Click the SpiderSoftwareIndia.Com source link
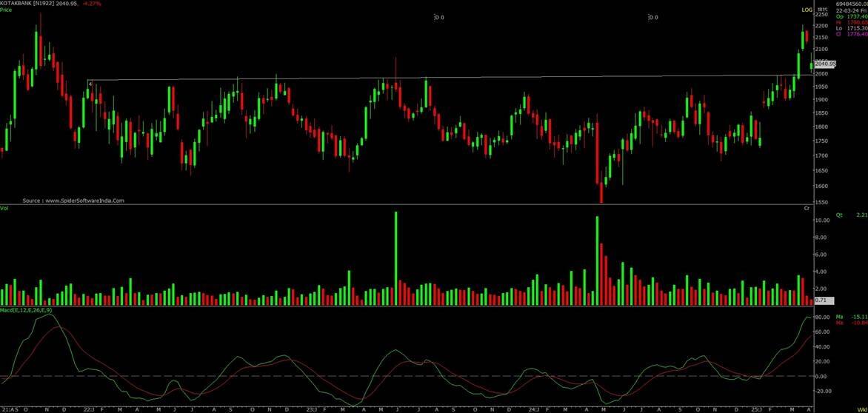Screen dimensions: 868x413 coord(73,200)
